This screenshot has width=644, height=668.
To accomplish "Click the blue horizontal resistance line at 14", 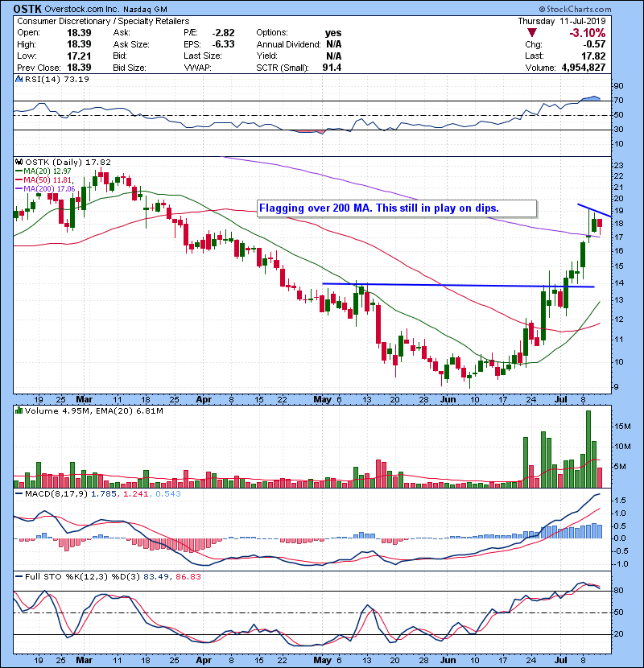I will point(458,285).
